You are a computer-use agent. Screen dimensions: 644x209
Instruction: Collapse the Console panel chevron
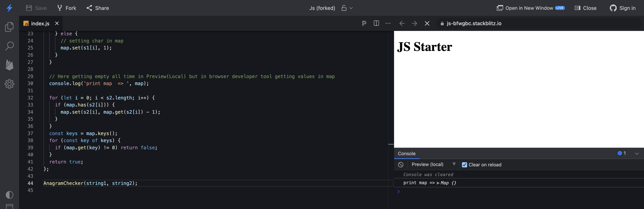(x=636, y=153)
